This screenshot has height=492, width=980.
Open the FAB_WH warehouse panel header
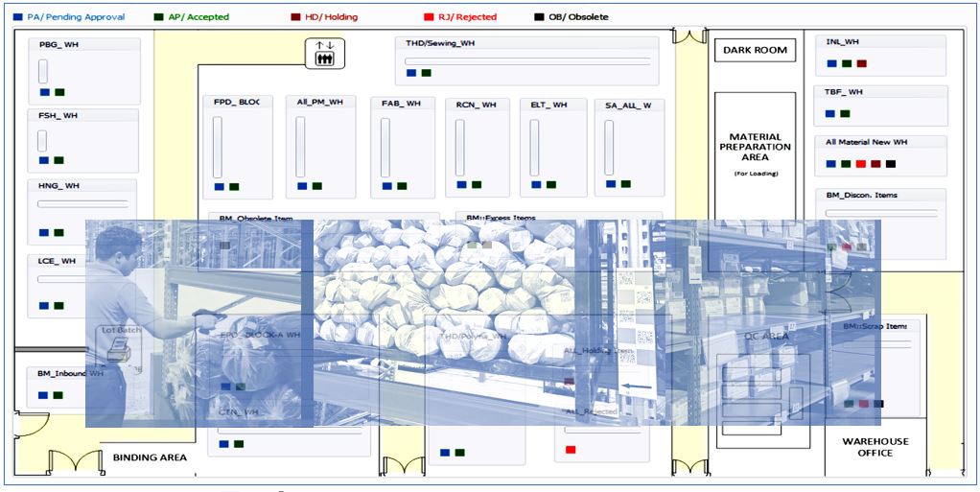pos(400,104)
